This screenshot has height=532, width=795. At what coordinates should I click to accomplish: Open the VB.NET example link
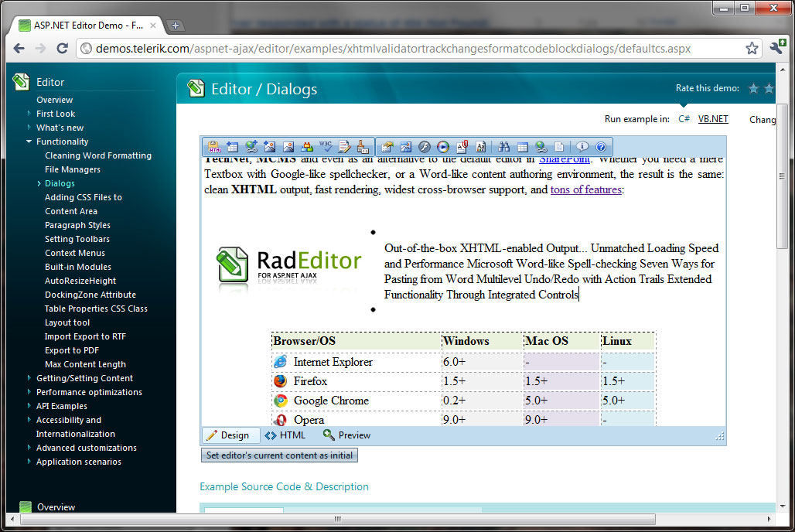click(713, 118)
